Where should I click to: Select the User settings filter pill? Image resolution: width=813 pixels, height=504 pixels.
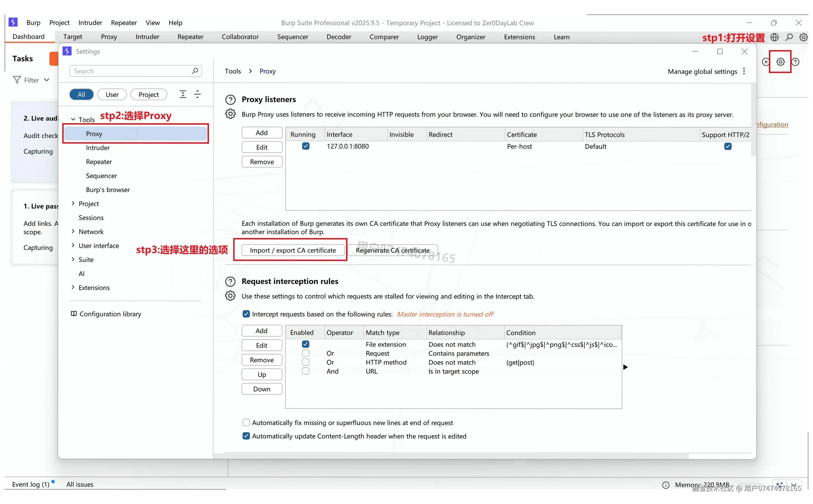click(112, 94)
